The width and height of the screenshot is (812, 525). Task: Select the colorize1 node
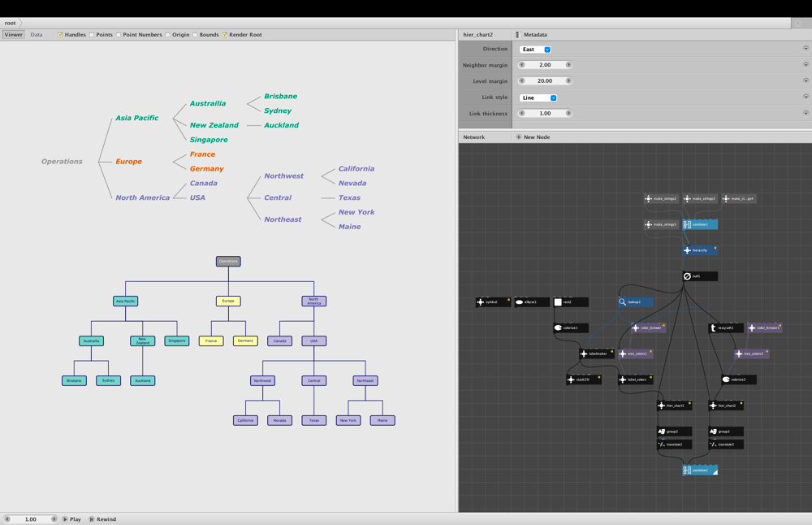(571, 328)
